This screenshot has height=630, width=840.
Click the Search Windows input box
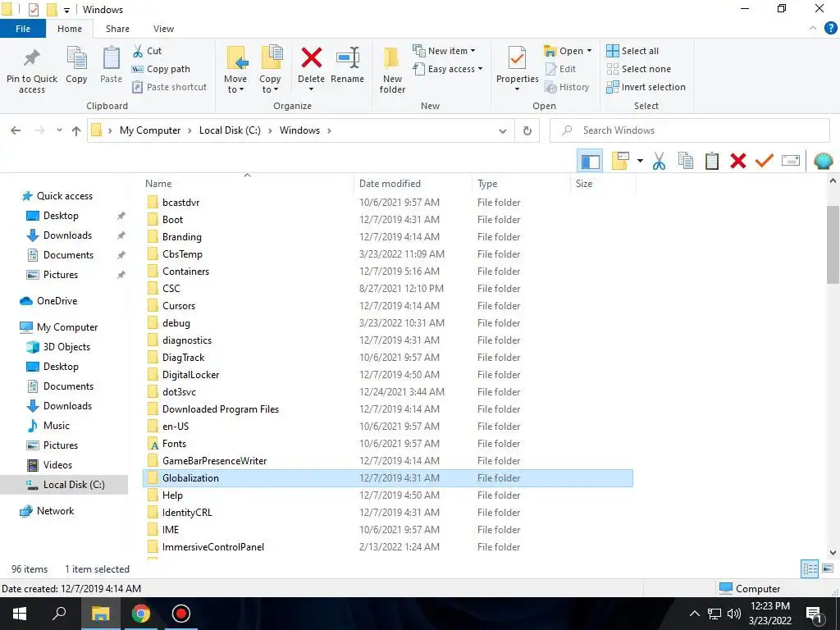tap(689, 130)
